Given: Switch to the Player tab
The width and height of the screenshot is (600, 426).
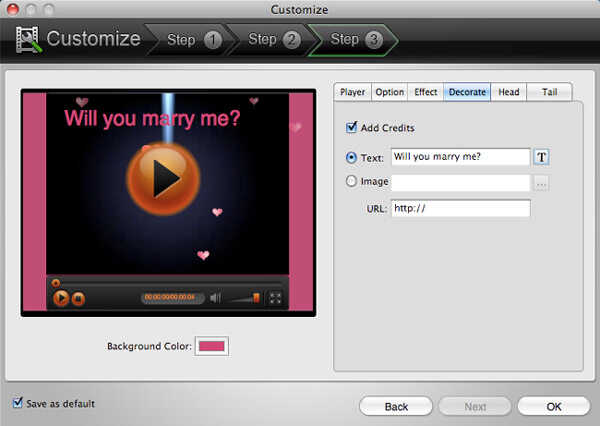Looking at the screenshot, I should pos(353,92).
